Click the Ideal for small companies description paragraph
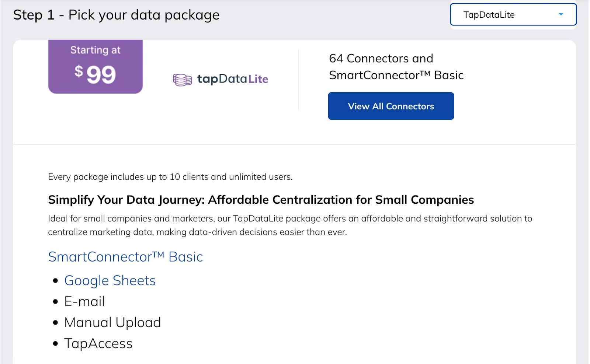 [289, 225]
